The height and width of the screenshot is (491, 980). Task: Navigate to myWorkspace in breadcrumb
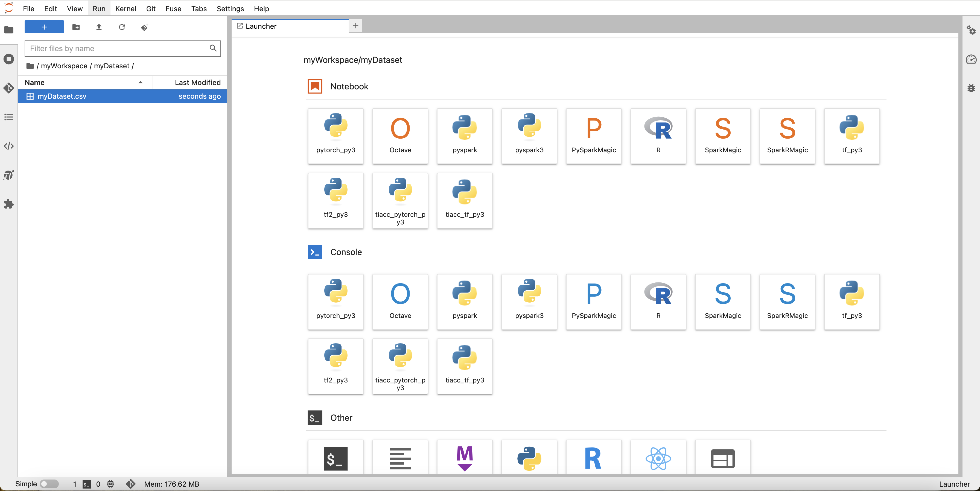[64, 66]
